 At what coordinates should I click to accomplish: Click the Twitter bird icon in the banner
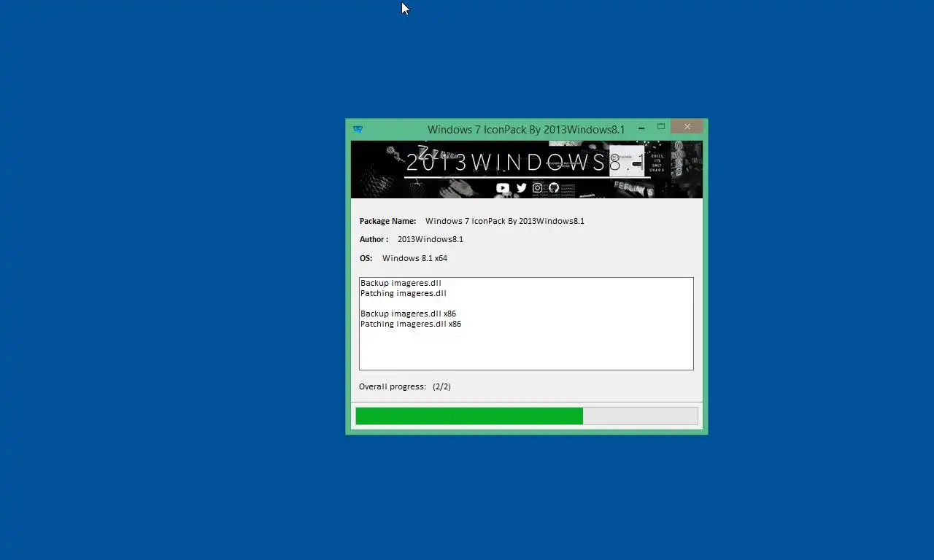pos(522,188)
